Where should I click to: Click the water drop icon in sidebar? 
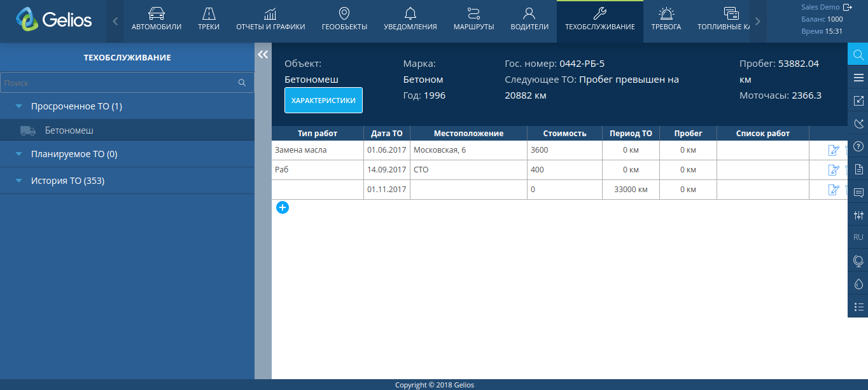pyautogui.click(x=858, y=284)
